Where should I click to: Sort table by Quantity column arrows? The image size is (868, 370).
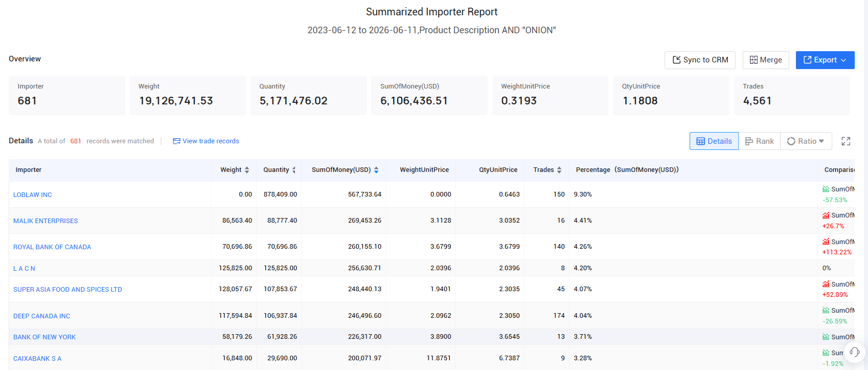point(294,170)
